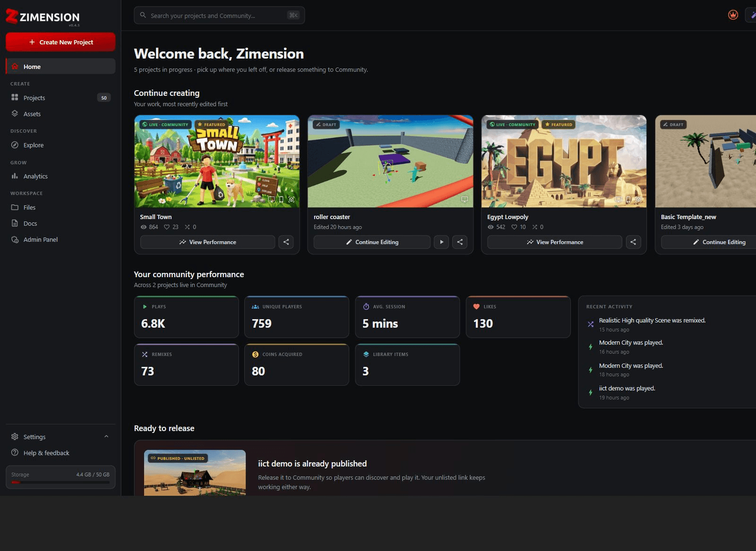Open Assets in the sidebar
Viewport: 756px width, 551px height.
(60, 114)
